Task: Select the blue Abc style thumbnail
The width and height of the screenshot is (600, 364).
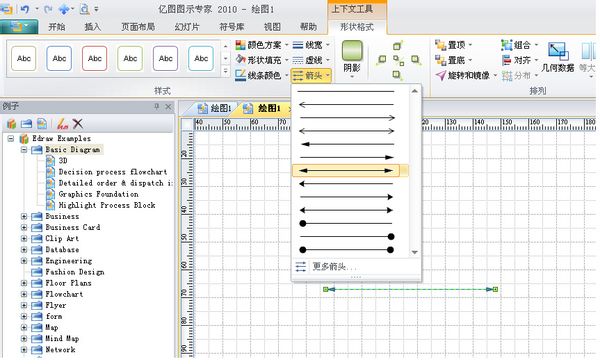Action: [x=59, y=58]
